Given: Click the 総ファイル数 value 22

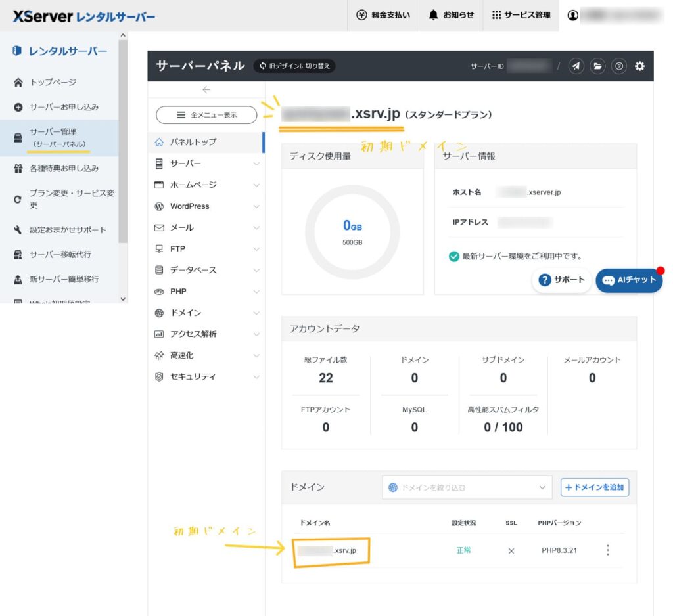Looking at the screenshot, I should point(326,378).
